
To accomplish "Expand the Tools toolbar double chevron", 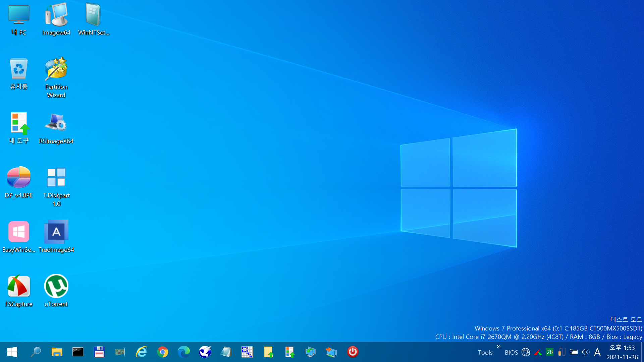I will [x=498, y=347].
